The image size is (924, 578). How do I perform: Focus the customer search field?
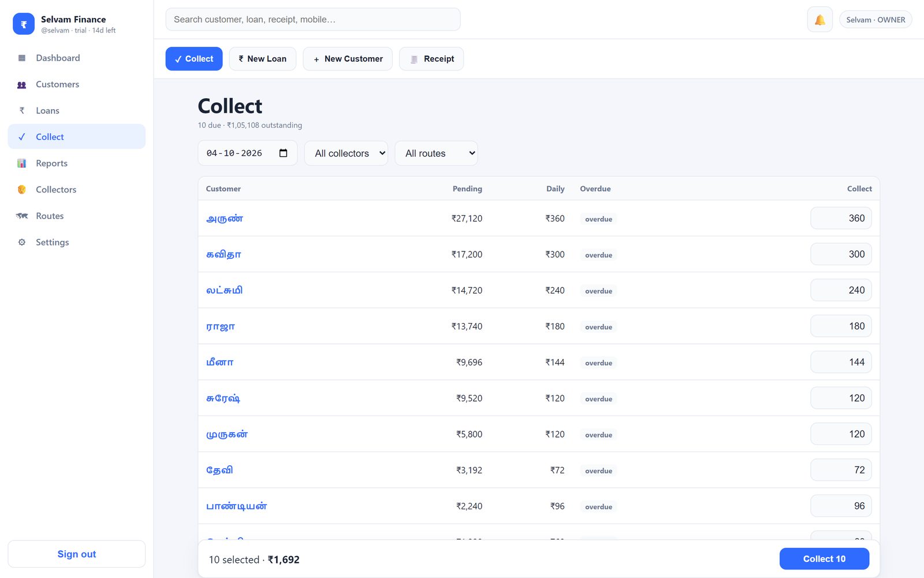pos(313,20)
